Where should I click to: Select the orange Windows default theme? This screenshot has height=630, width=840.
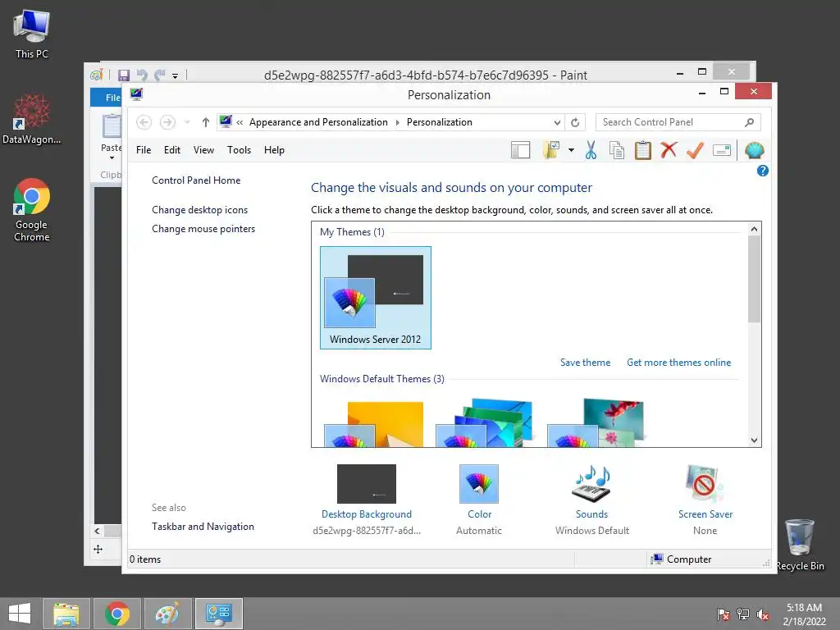pyautogui.click(x=374, y=423)
